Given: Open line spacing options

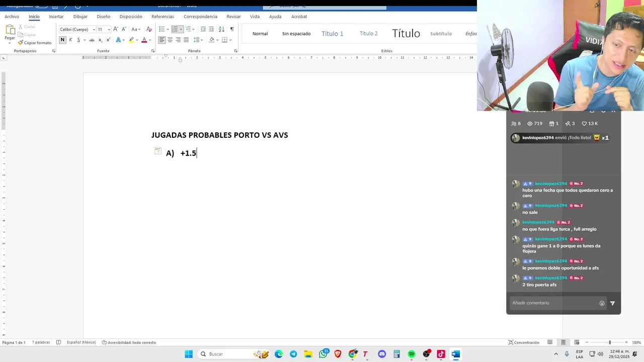Looking at the screenshot, I should (197, 40).
